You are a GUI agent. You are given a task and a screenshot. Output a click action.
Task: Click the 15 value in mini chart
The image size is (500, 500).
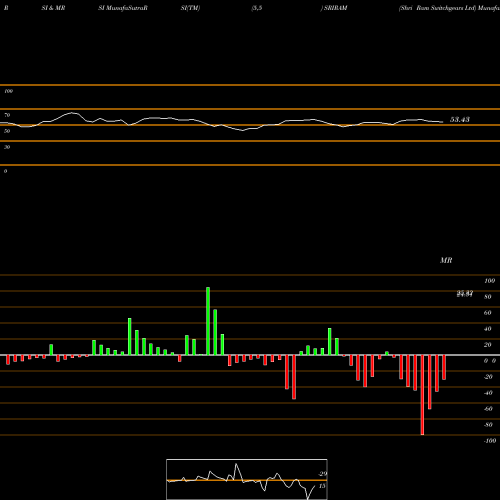(x=322, y=486)
